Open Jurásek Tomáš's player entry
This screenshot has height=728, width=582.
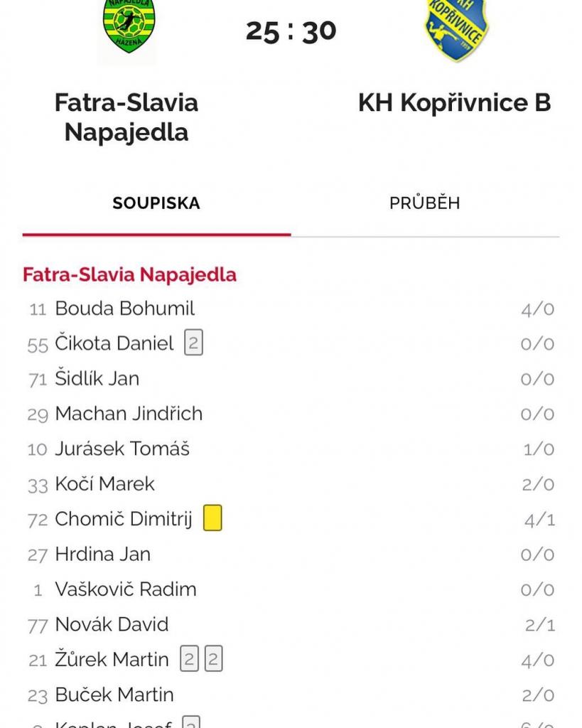122,449
